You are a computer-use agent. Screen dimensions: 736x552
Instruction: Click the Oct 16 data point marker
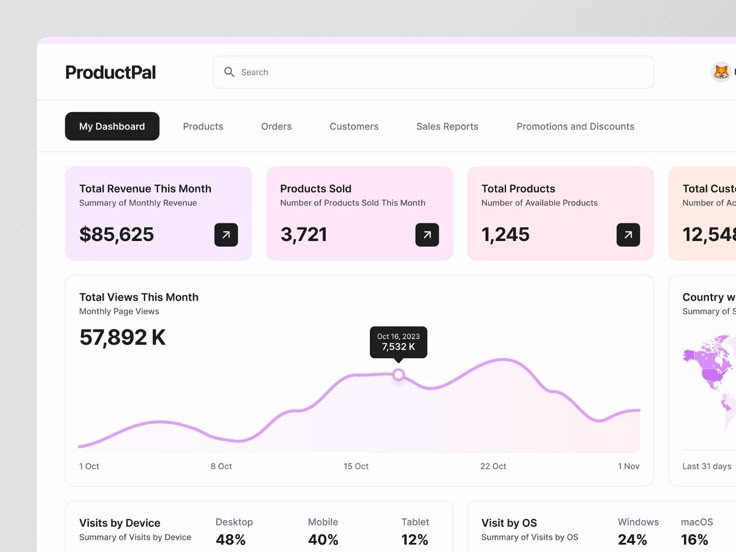pos(398,375)
